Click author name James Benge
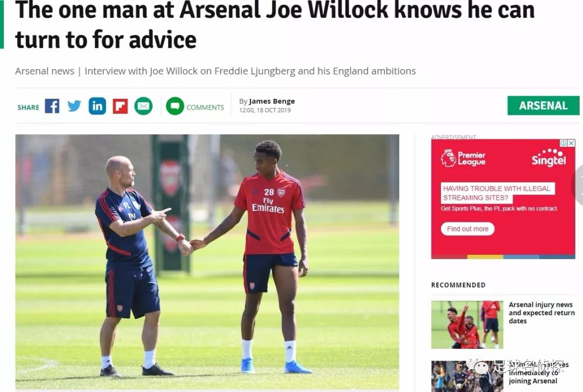 click(x=272, y=101)
